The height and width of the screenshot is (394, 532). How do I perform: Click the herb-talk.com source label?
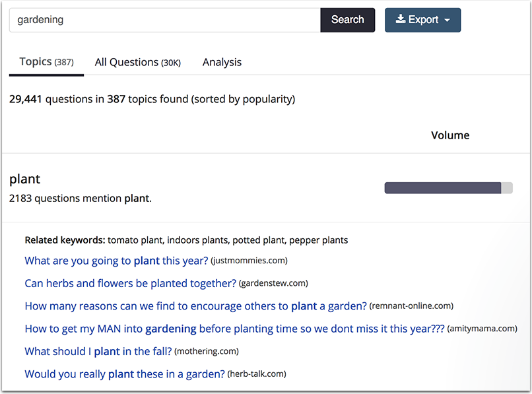[257, 374]
